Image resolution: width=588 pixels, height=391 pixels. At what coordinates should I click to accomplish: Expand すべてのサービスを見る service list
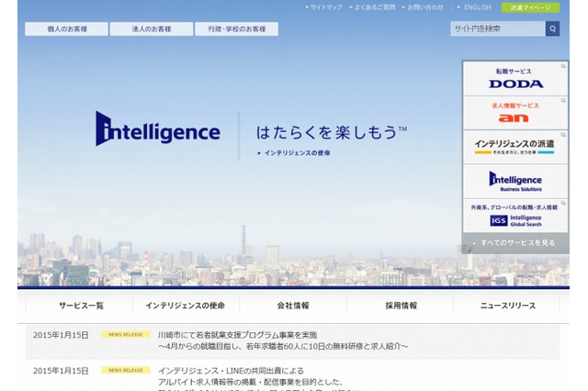click(x=517, y=242)
